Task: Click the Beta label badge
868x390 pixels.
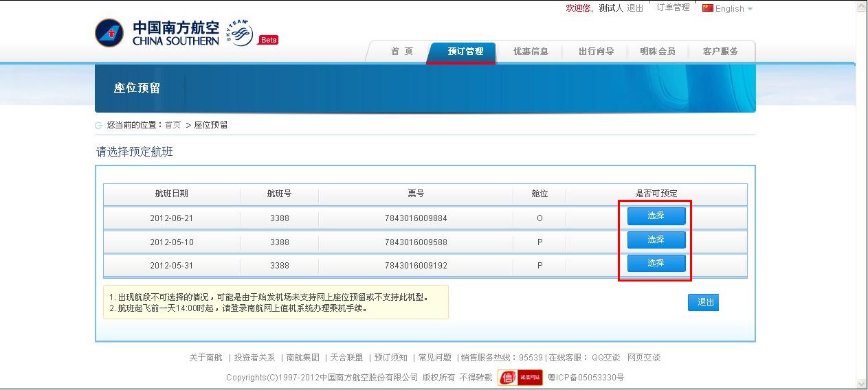Action: 268,40
